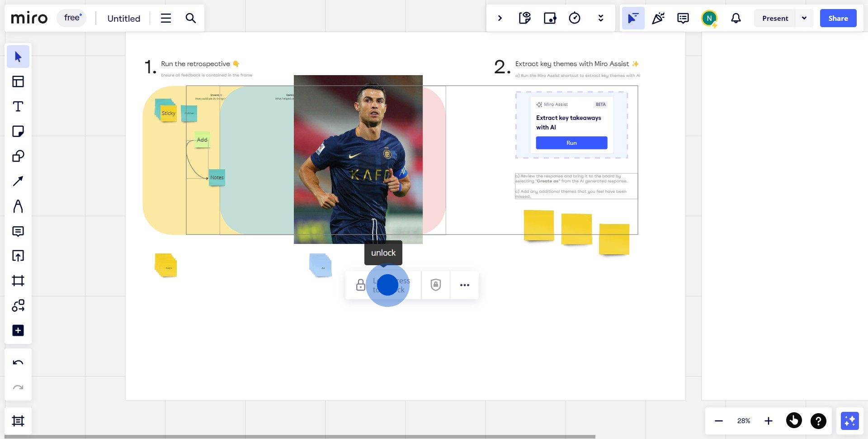Select the cursor arrow tool
Viewport: 868px width, 439px height.
pyautogui.click(x=18, y=57)
